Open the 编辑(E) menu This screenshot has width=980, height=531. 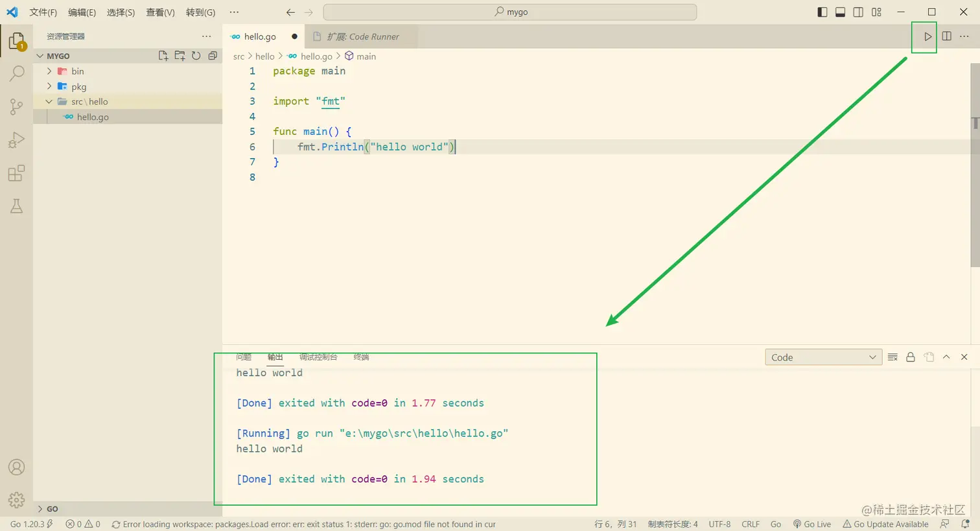(82, 12)
